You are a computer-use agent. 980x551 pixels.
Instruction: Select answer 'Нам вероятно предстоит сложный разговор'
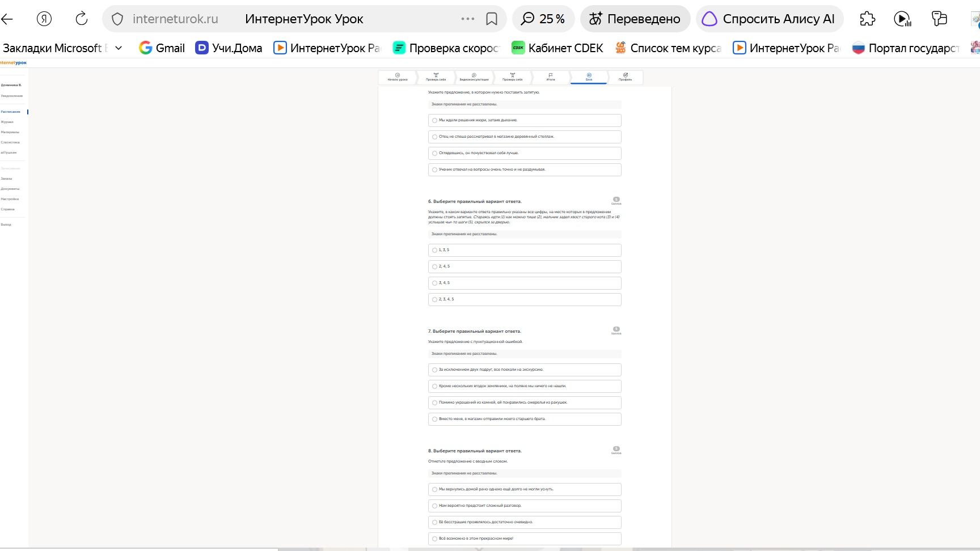[525, 506]
